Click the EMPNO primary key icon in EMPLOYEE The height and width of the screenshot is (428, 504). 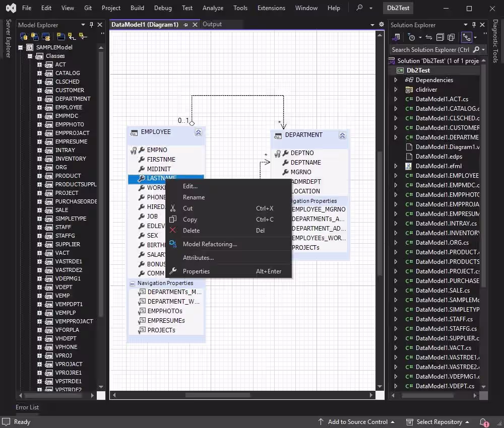(134, 150)
